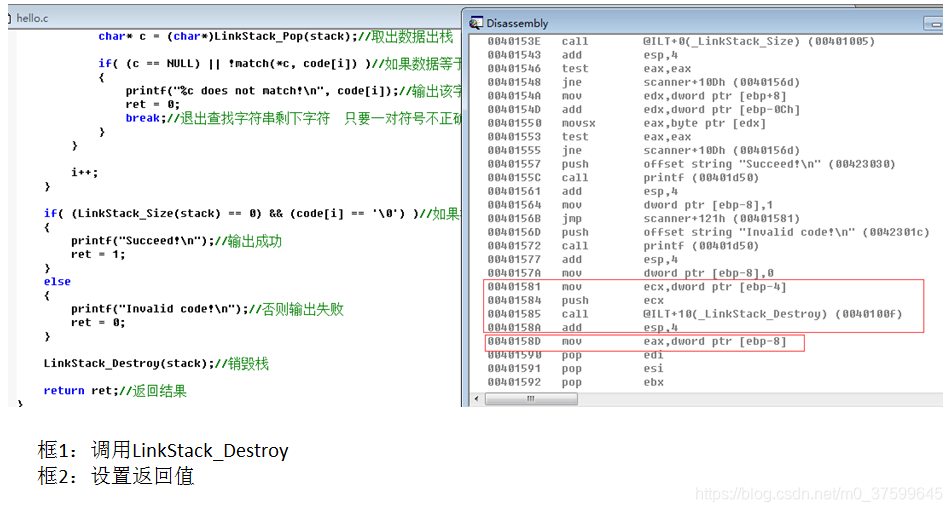
Task: Click the Disassembly horizontal scrollbar thumb
Action: pos(531,398)
